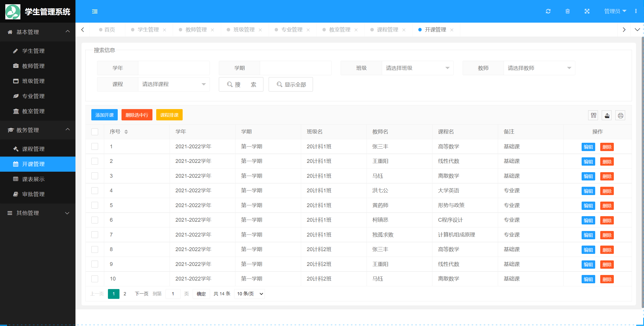Open 教室管理 in the sidebar
The height and width of the screenshot is (326, 644).
point(38,111)
